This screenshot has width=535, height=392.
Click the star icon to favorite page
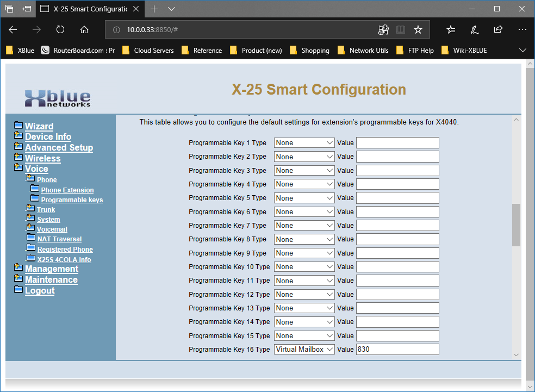coord(418,29)
